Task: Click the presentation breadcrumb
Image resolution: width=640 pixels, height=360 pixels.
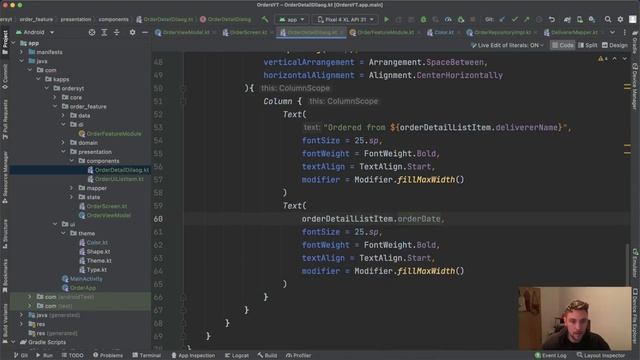Action: 76,19
